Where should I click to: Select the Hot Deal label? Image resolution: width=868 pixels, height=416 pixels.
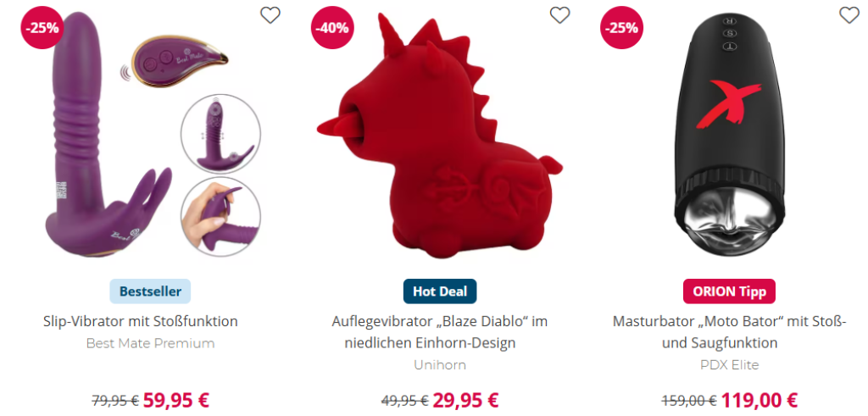click(440, 291)
